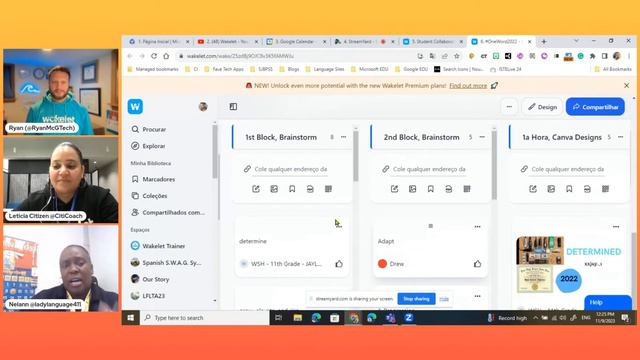This screenshot has height=360, width=640.
Task: Switch to Student Collaboration tab
Action: (x=433, y=42)
